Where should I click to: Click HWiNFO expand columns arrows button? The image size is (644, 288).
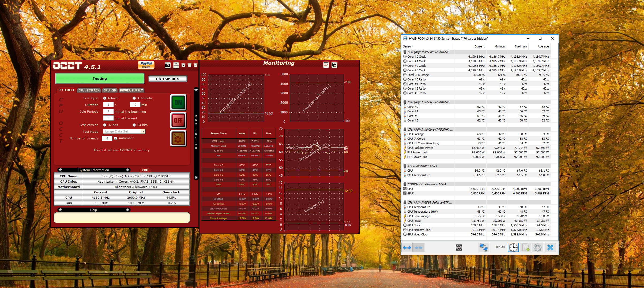[407, 248]
